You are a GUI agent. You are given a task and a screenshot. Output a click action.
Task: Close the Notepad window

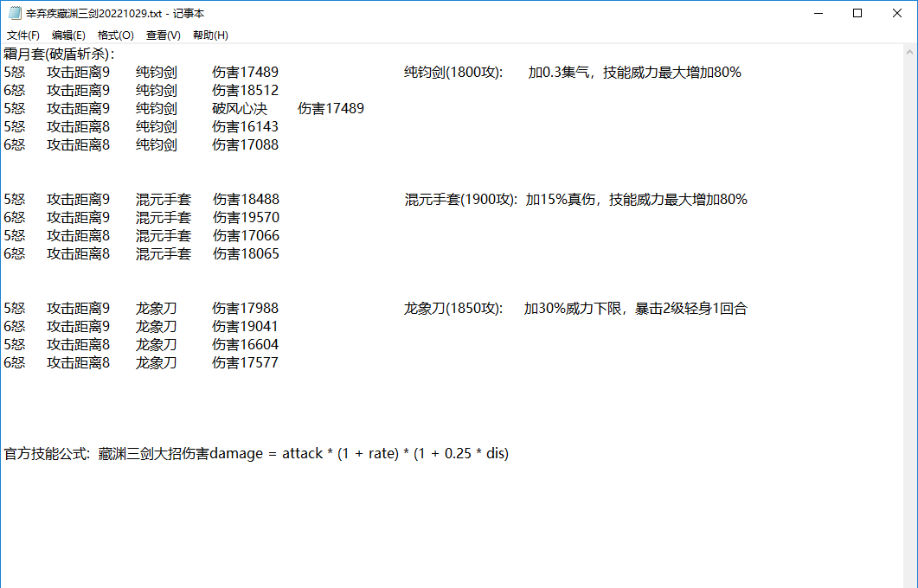pyautogui.click(x=897, y=13)
